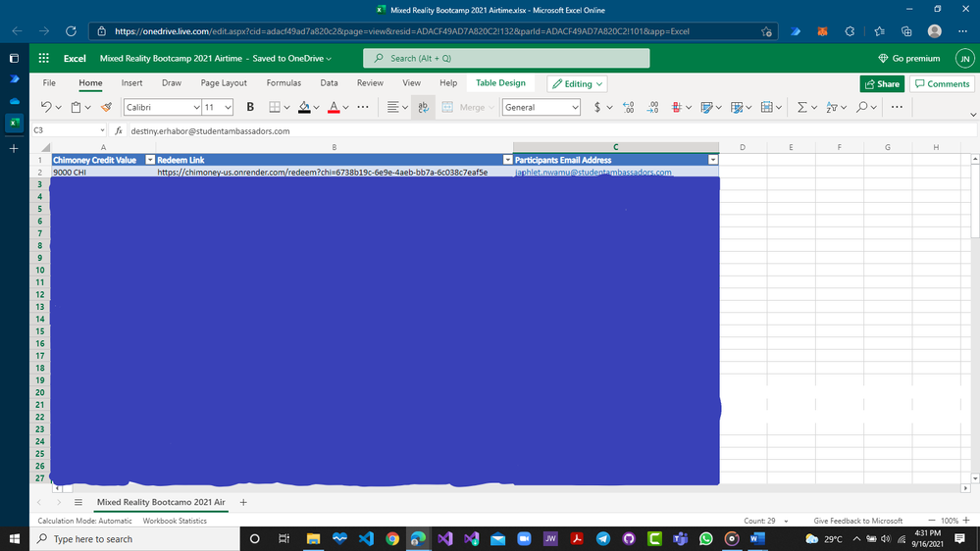
Task: Open the japhlet.nwamu email link
Action: click(x=593, y=172)
